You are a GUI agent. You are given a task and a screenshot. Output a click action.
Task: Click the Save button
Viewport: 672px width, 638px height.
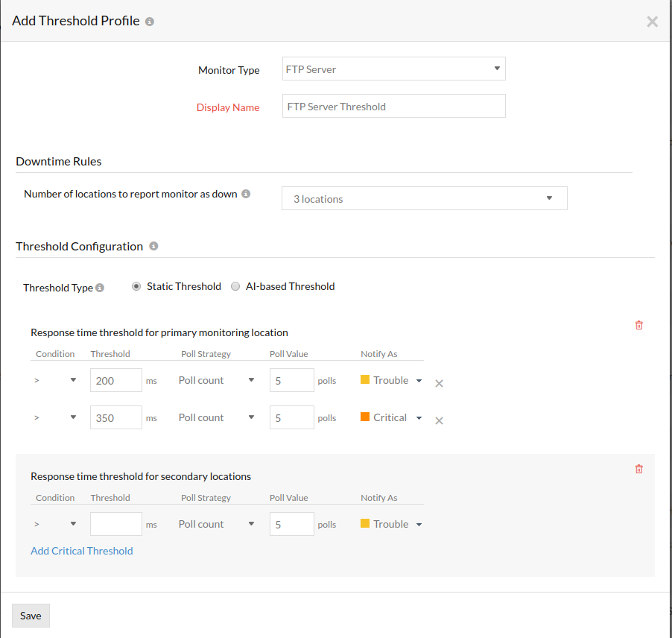tap(31, 616)
